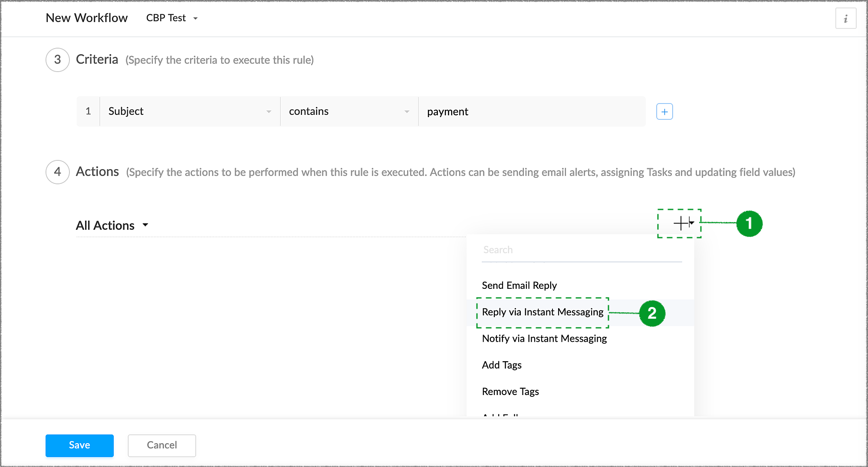Save the new workflow
The image size is (868, 467).
click(79, 445)
